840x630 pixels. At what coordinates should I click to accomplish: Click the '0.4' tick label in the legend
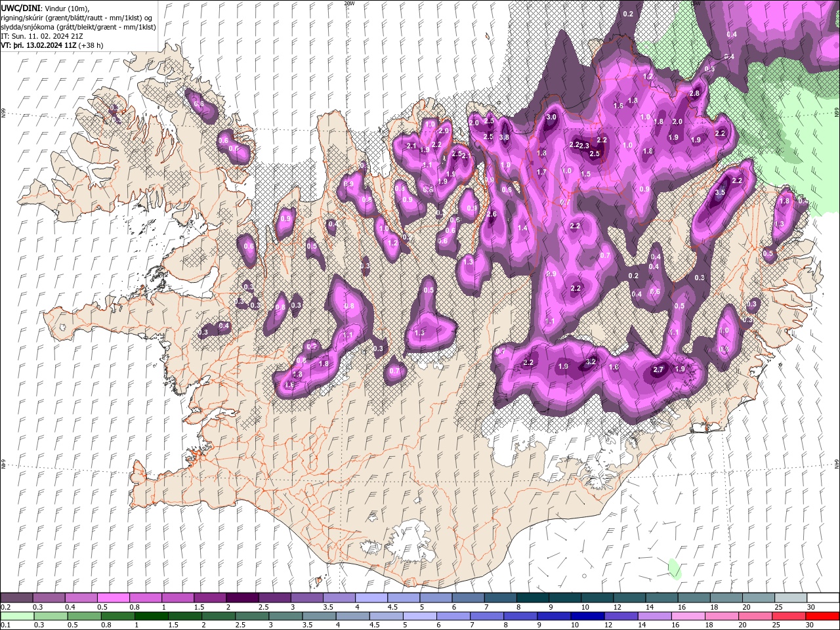[x=70, y=607]
